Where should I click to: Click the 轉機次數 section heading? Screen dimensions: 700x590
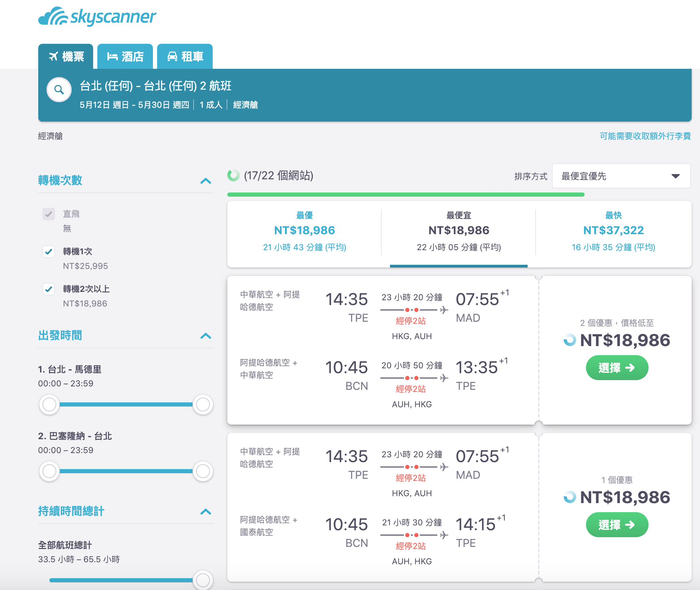60,180
